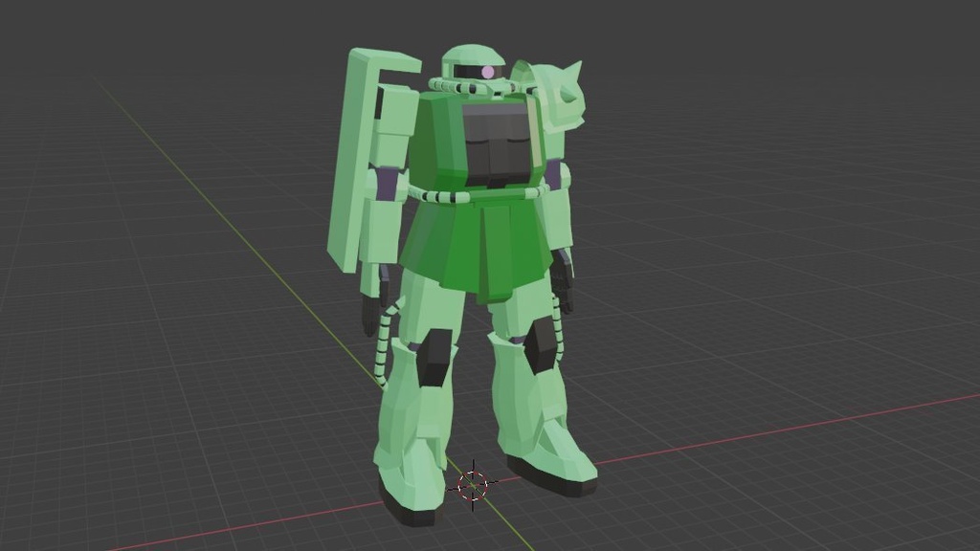980x551 pixels.
Task: Click the black knee pad on the forward leg
Action: tap(541, 343)
